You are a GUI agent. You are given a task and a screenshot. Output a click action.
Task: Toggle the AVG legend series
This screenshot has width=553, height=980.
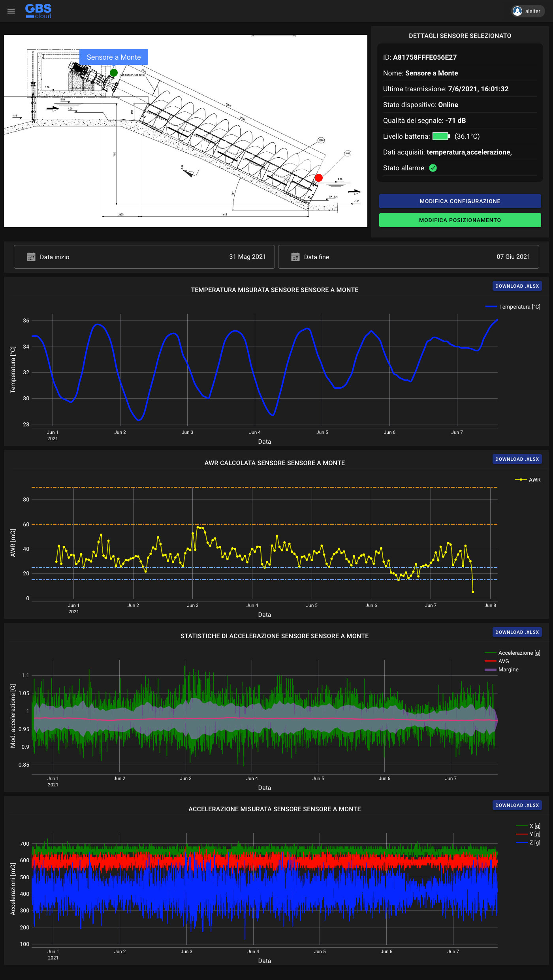point(497,661)
